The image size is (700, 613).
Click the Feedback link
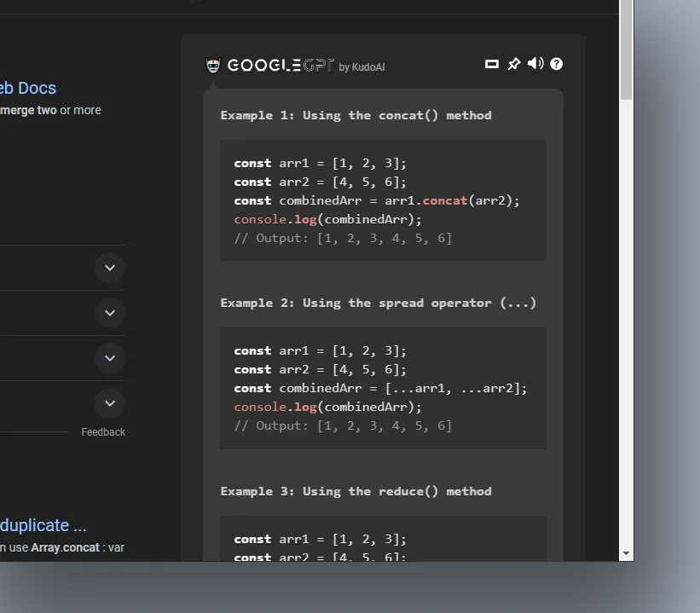pos(103,432)
